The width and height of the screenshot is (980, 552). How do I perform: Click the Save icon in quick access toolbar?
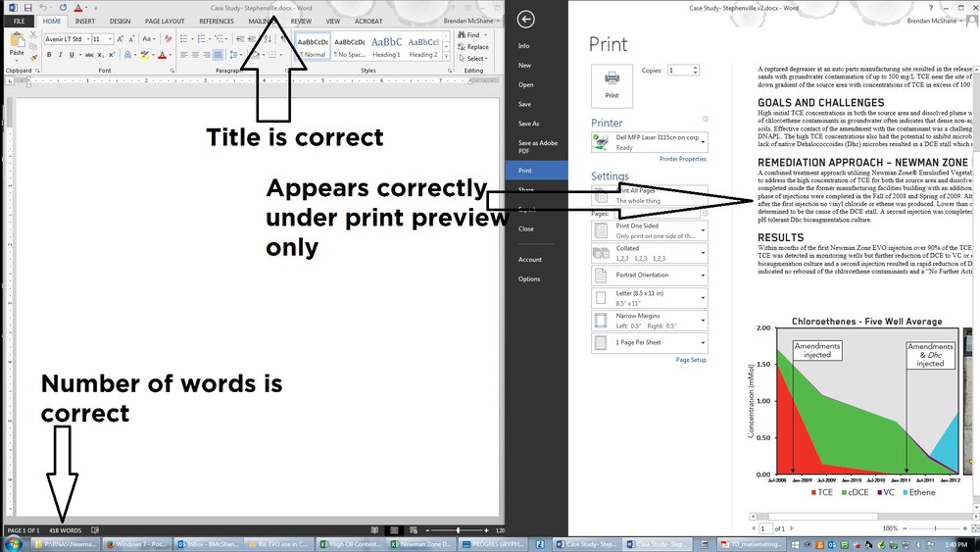27,8
